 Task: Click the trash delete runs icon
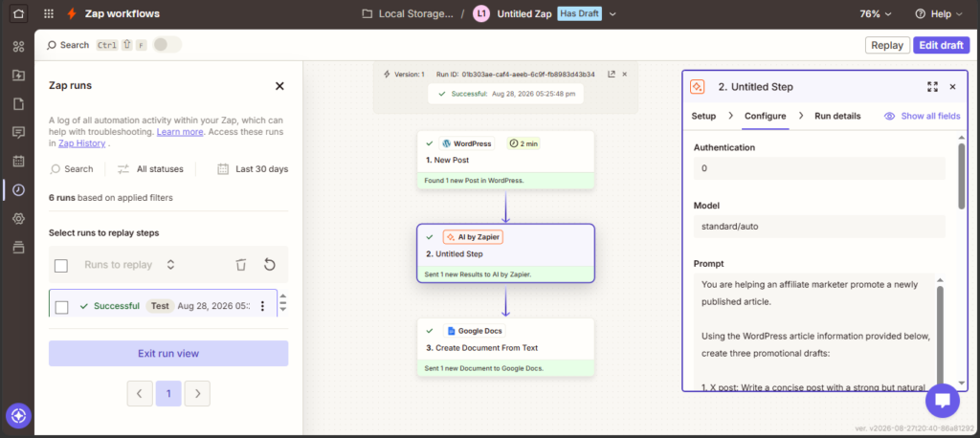(x=240, y=265)
